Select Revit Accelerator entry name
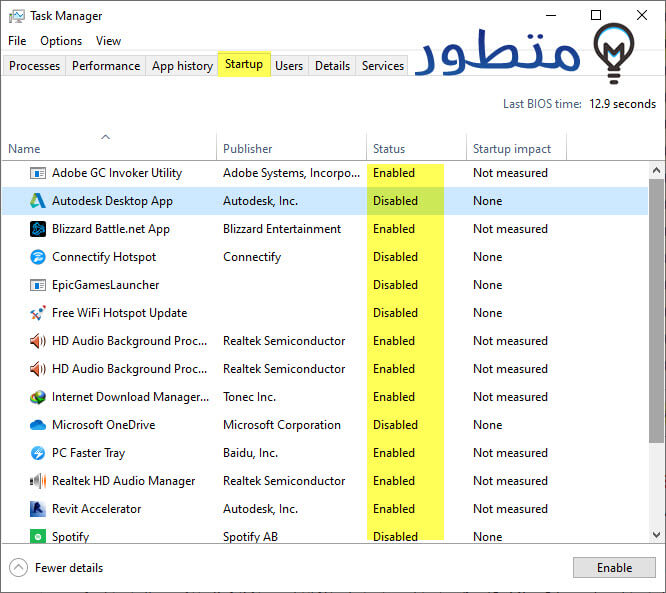The width and height of the screenshot is (666, 593). click(96, 509)
